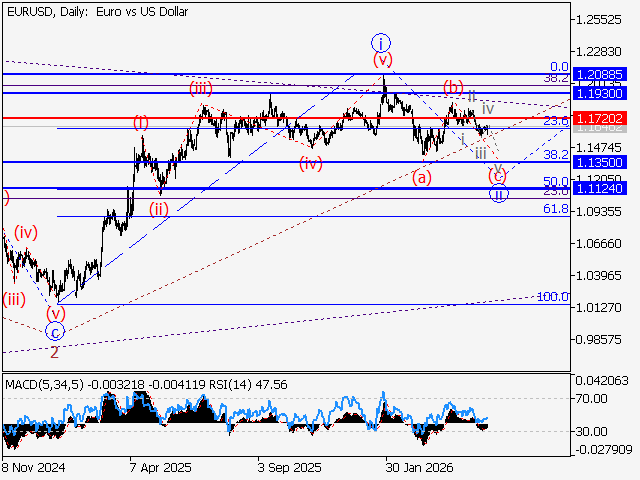Click the RSI(14) 47.56 indicator reading
The width and height of the screenshot is (640, 480).
[x=248, y=384]
